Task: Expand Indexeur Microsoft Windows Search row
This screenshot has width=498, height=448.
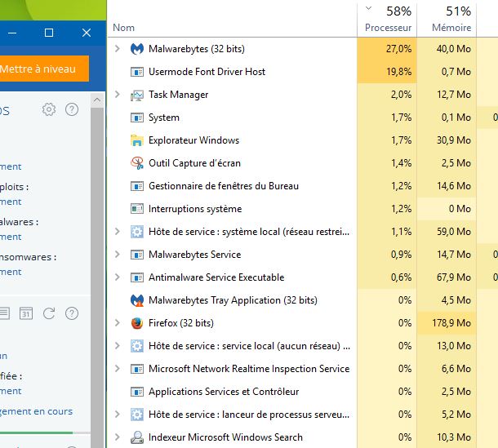Action: tap(118, 437)
